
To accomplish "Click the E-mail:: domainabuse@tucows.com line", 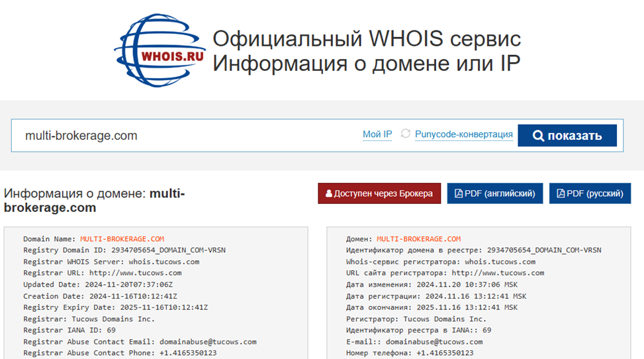I will pyautogui.click(x=414, y=342).
